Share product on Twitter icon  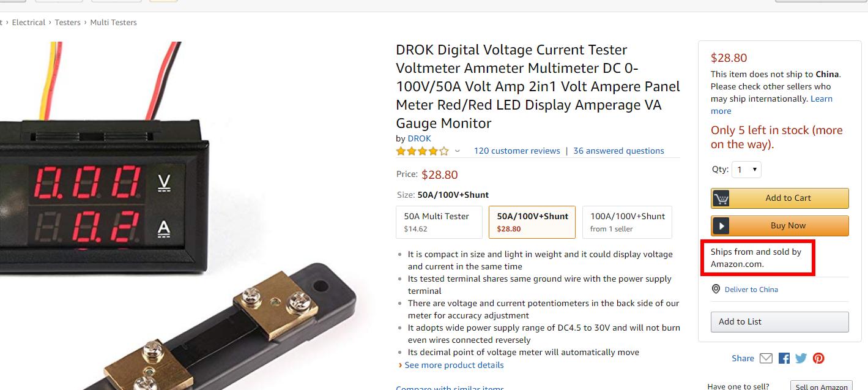[x=801, y=358]
